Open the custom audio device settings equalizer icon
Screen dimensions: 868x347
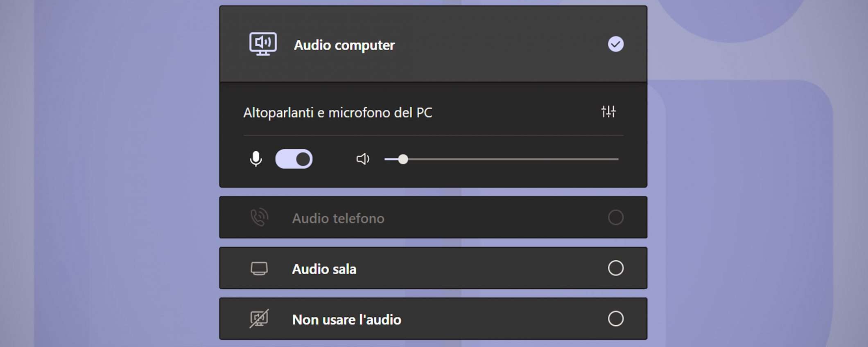click(x=609, y=112)
